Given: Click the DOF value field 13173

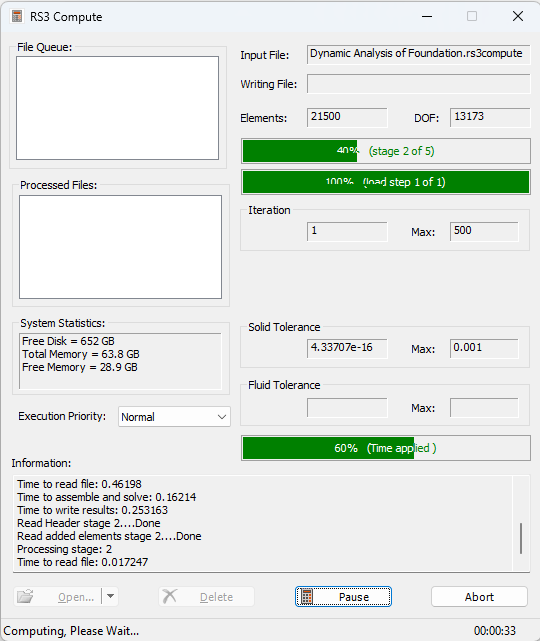Looking at the screenshot, I should 490,117.
